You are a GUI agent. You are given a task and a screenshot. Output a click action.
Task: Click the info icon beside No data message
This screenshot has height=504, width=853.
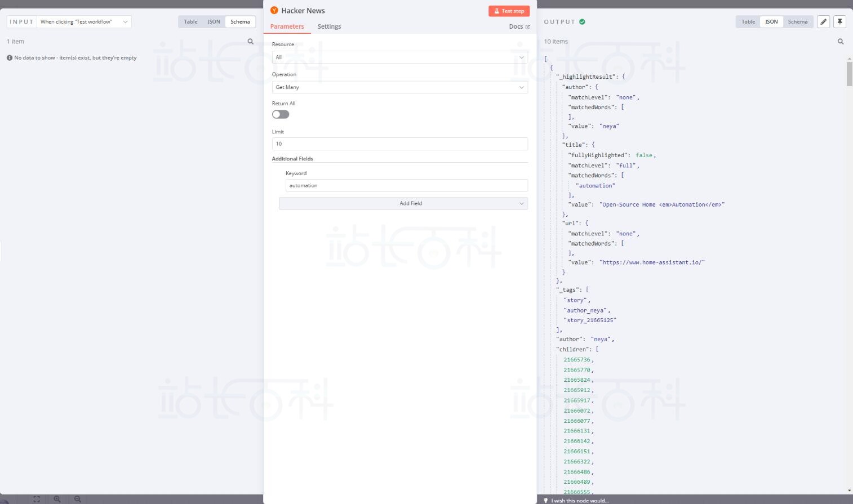click(10, 57)
